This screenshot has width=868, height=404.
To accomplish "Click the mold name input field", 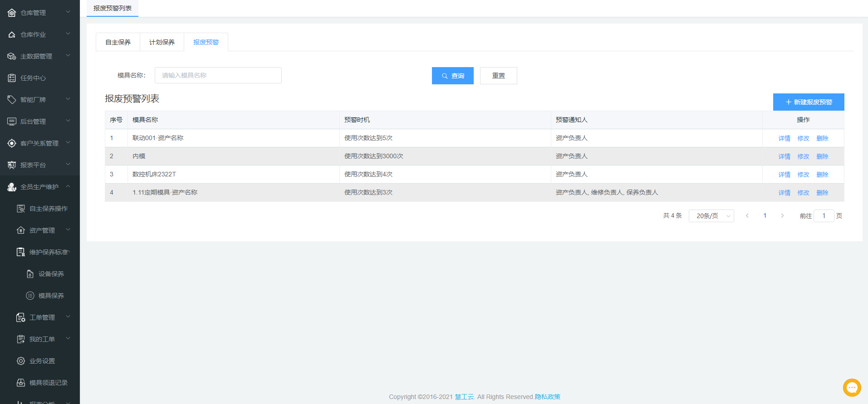I will coord(218,75).
